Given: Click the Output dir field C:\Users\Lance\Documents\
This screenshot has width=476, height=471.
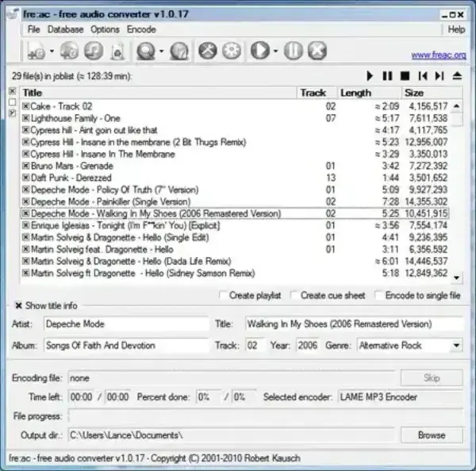Looking at the screenshot, I should coord(232,435).
